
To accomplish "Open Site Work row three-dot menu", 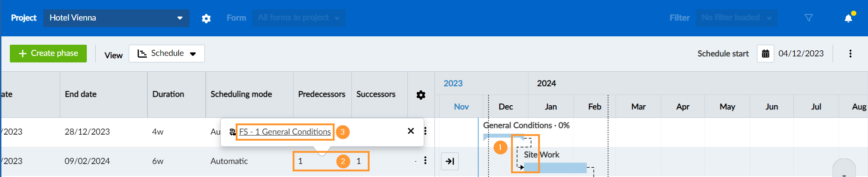I will [x=425, y=160].
